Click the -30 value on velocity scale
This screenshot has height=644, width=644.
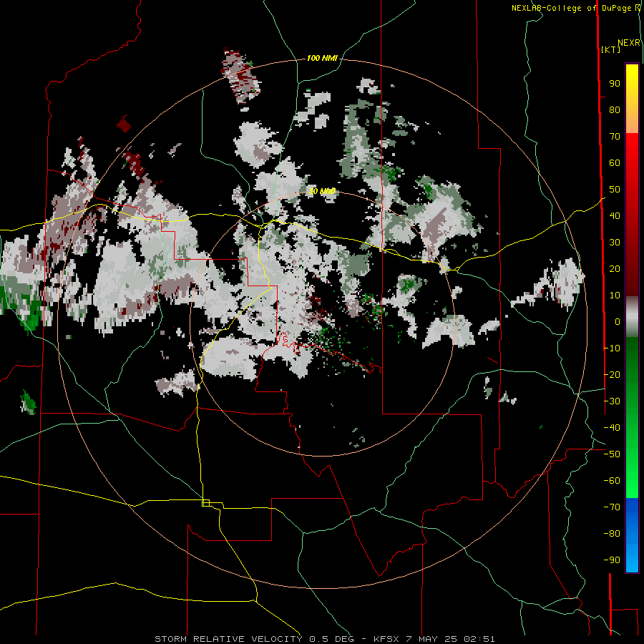click(x=612, y=401)
